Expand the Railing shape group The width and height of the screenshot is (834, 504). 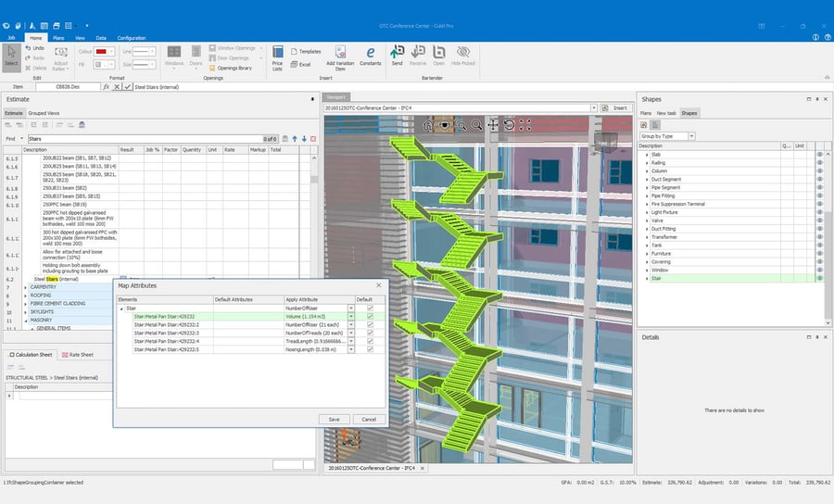(x=647, y=163)
